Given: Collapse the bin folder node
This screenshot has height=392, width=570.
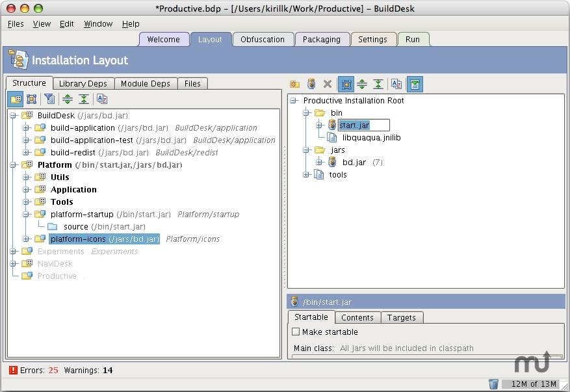Looking at the screenshot, I should pos(306,113).
